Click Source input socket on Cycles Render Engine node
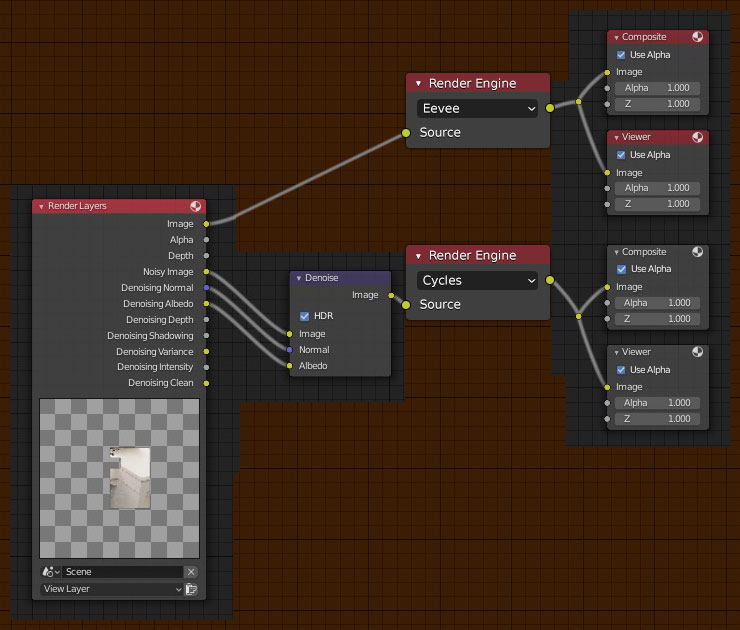 coord(406,305)
